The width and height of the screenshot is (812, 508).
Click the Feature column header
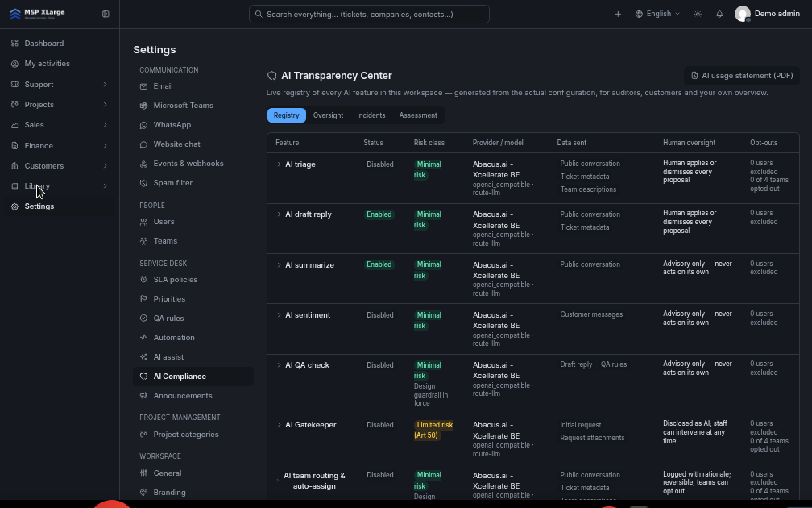coord(287,143)
